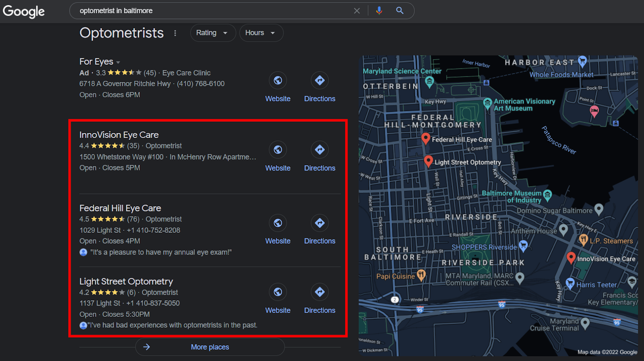Select Light Street Optometry map pin

click(428, 161)
